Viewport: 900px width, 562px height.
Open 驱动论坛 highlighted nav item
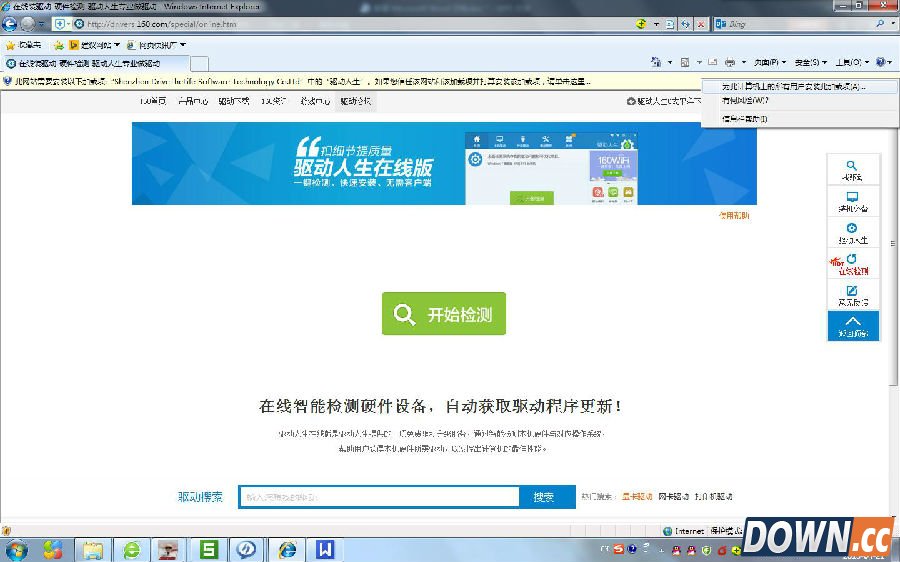[356, 101]
